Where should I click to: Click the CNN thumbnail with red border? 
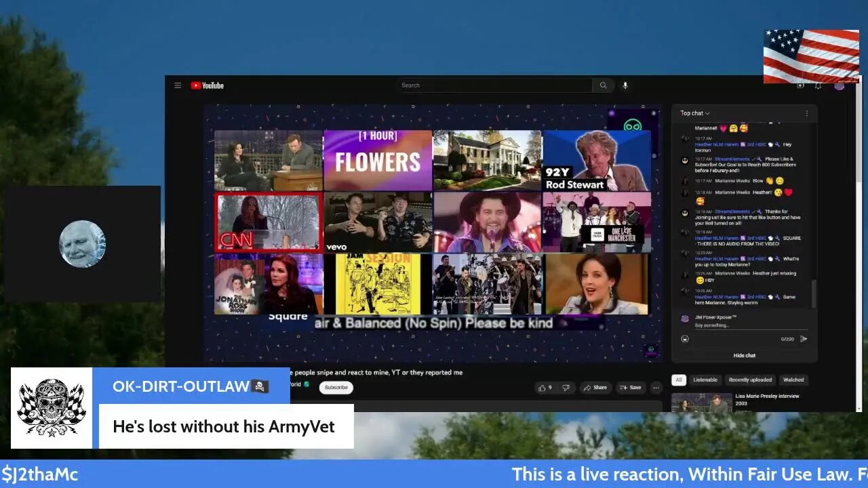tap(269, 222)
